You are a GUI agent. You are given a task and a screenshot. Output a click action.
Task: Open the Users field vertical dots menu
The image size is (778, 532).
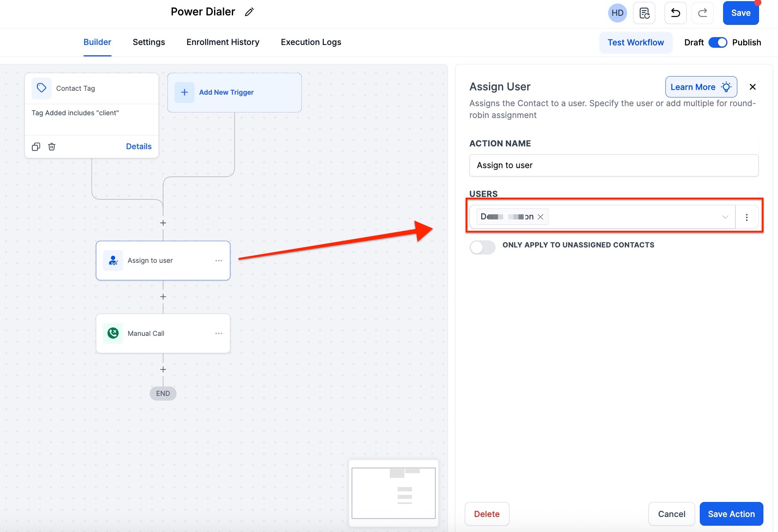point(746,217)
